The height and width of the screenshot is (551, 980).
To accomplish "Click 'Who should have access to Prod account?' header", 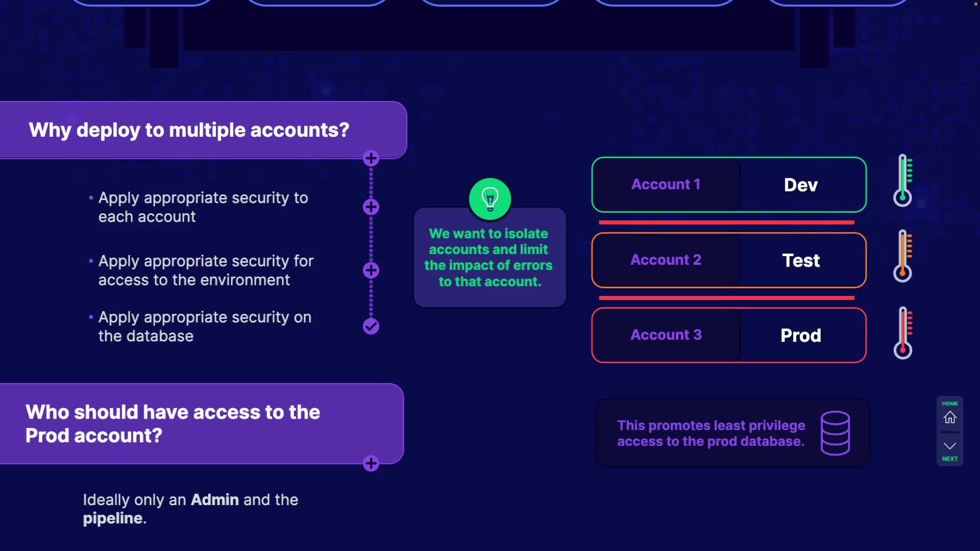I will tap(174, 423).
